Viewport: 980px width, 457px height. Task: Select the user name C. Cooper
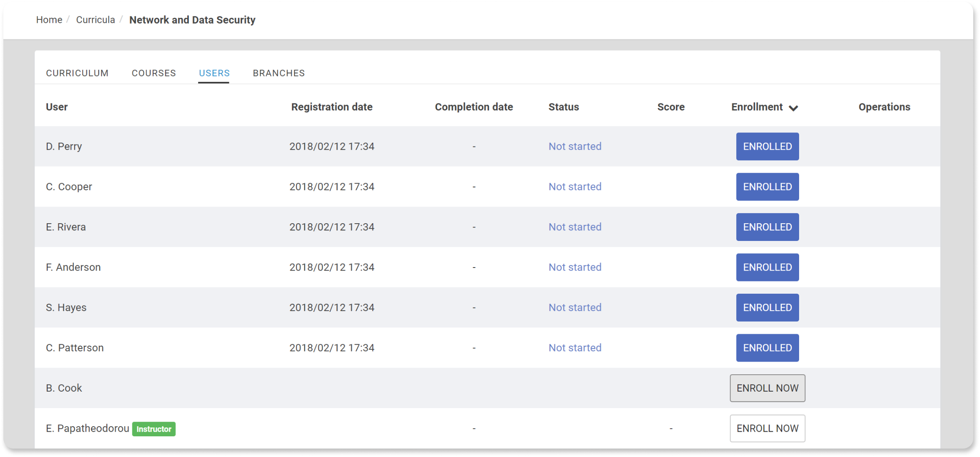[x=69, y=187]
